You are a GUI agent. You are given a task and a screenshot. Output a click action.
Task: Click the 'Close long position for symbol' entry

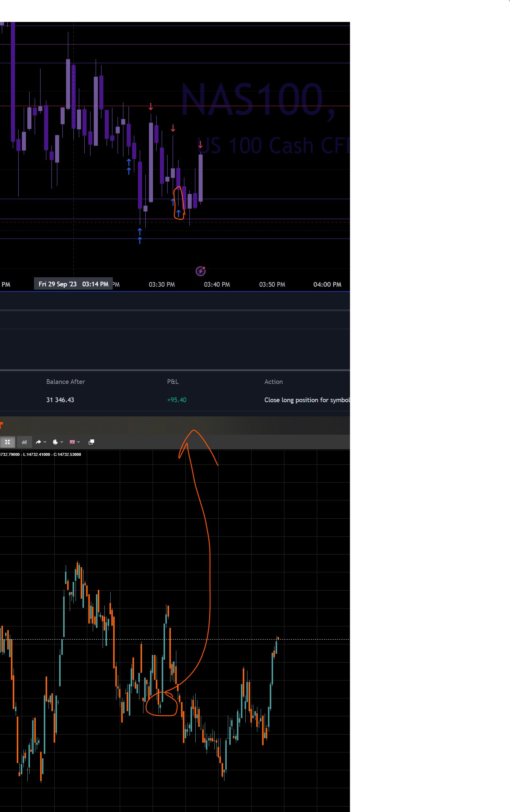pyautogui.click(x=307, y=400)
